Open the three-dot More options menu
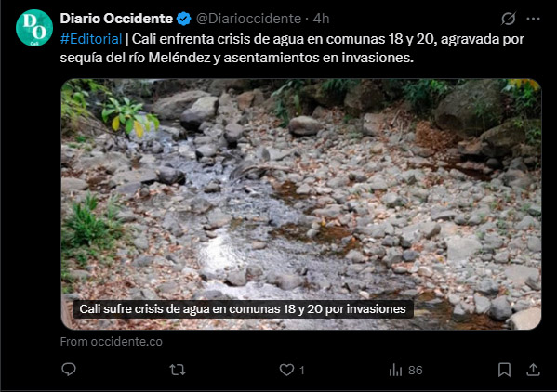This screenshot has height=392, width=557. click(x=533, y=19)
